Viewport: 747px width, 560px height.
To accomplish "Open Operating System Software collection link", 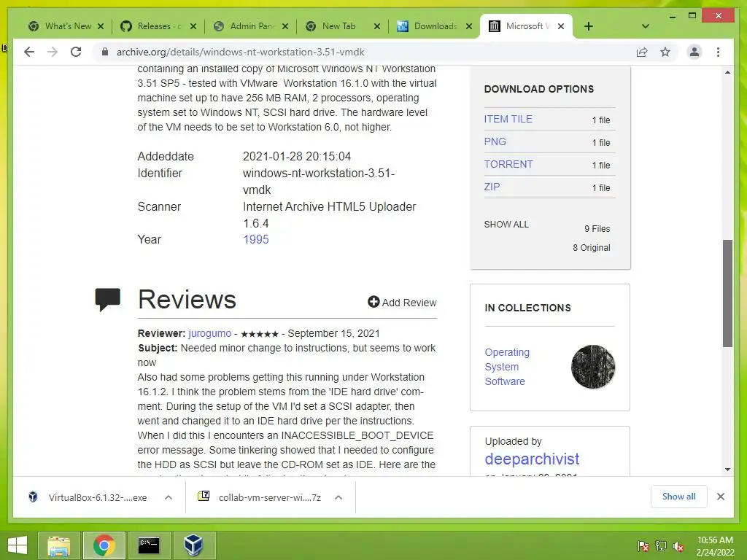I will click(507, 367).
